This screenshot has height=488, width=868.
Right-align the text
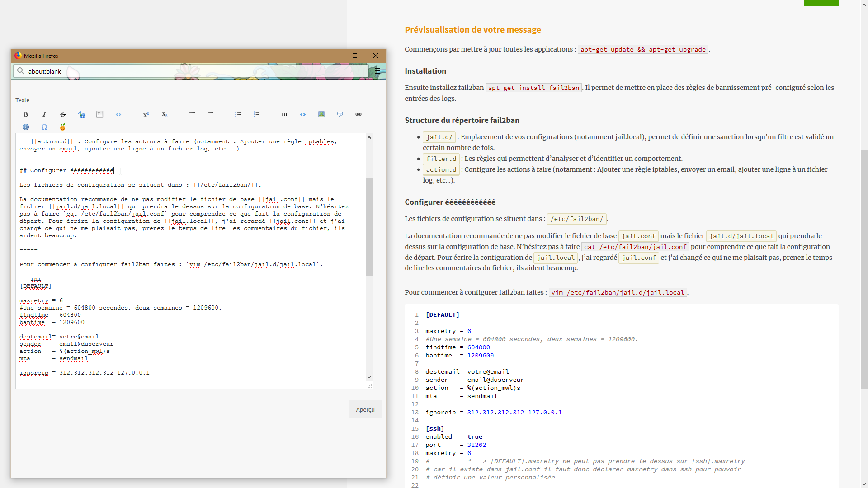211,114
